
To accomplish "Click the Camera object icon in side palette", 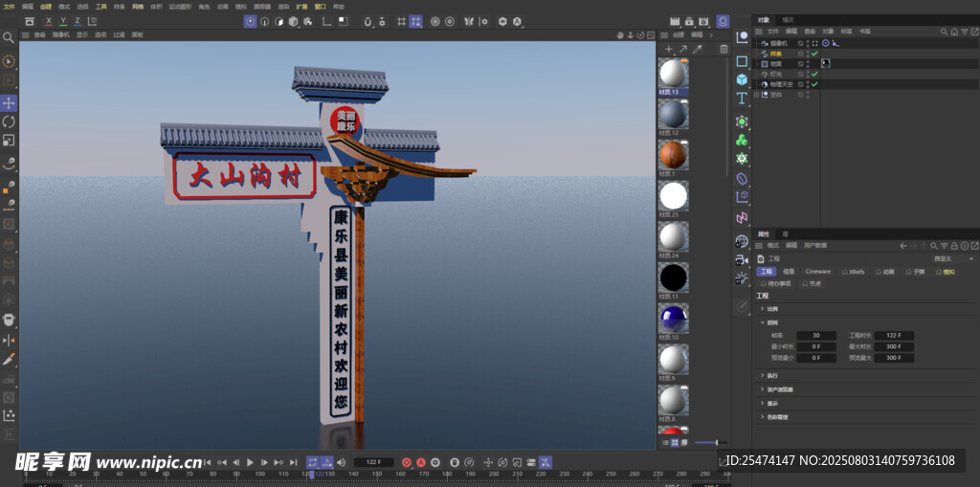I will [x=742, y=258].
